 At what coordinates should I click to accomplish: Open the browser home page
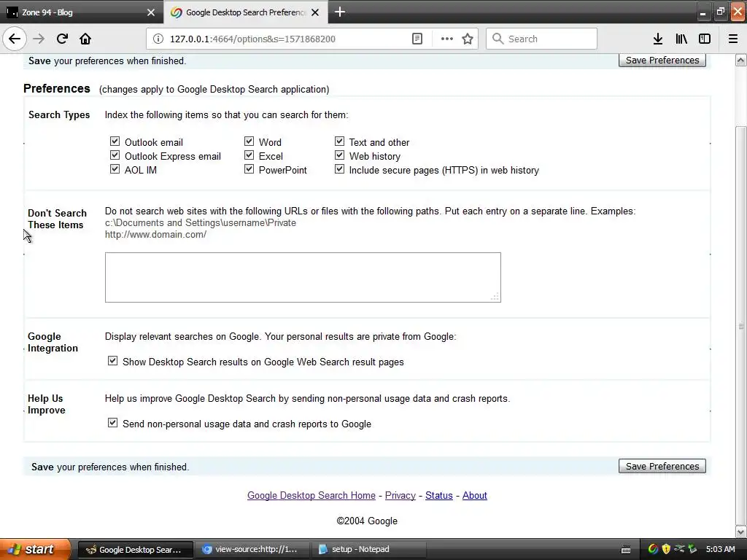[85, 39]
